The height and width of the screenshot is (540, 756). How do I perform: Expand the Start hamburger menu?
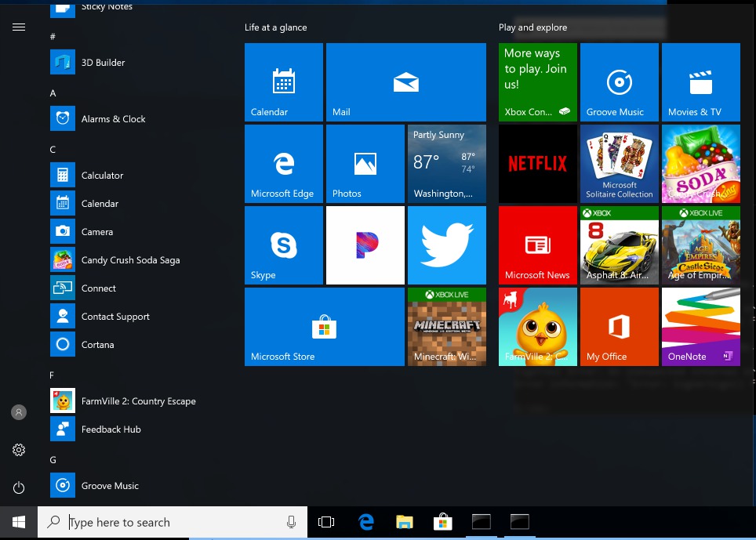(19, 27)
